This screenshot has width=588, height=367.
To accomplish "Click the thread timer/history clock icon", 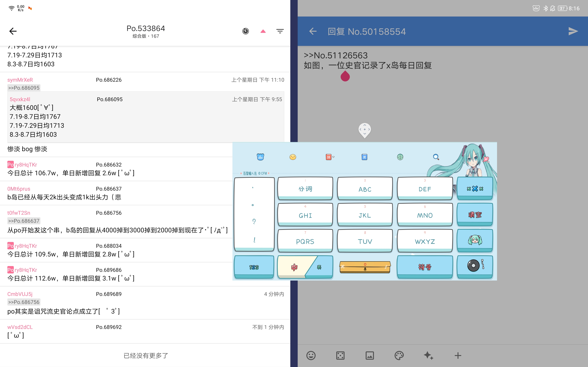I will [245, 31].
